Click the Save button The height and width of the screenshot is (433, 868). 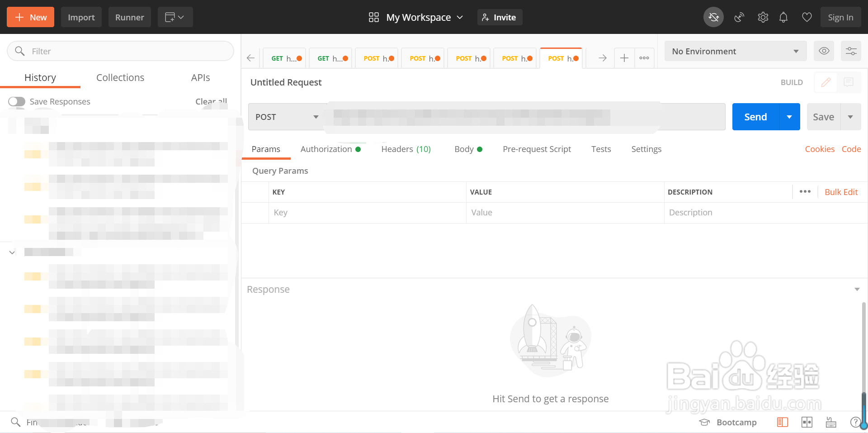pyautogui.click(x=823, y=117)
